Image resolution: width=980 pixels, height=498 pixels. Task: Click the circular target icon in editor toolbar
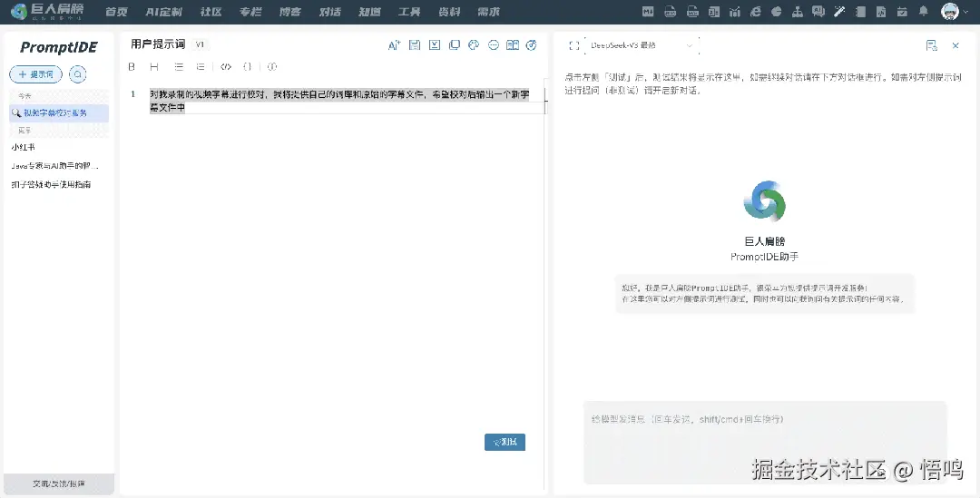[x=531, y=45]
